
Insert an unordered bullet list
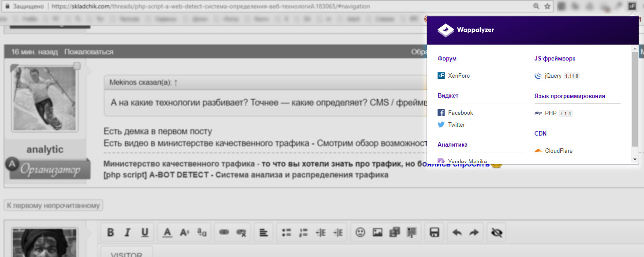[x=287, y=232]
